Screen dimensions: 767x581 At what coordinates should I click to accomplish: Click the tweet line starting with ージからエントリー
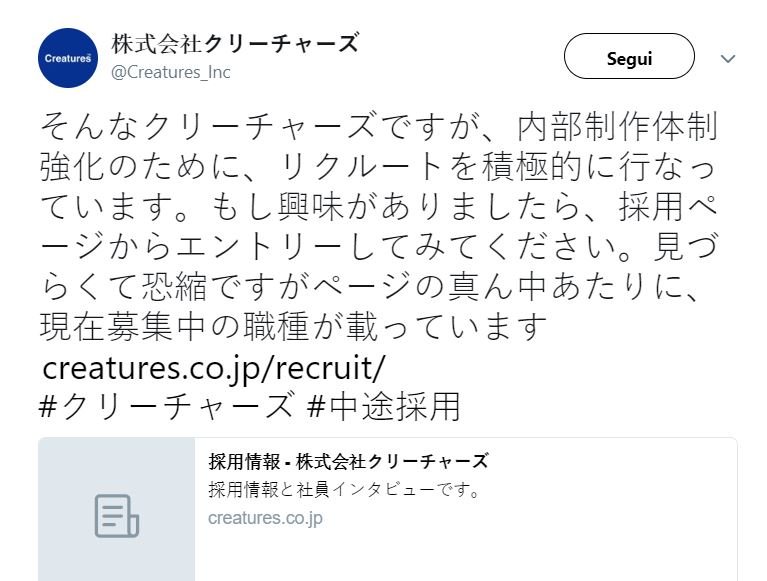pos(379,247)
